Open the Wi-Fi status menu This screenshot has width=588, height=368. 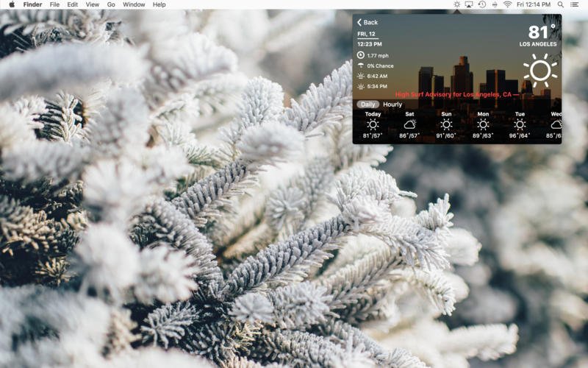507,4
